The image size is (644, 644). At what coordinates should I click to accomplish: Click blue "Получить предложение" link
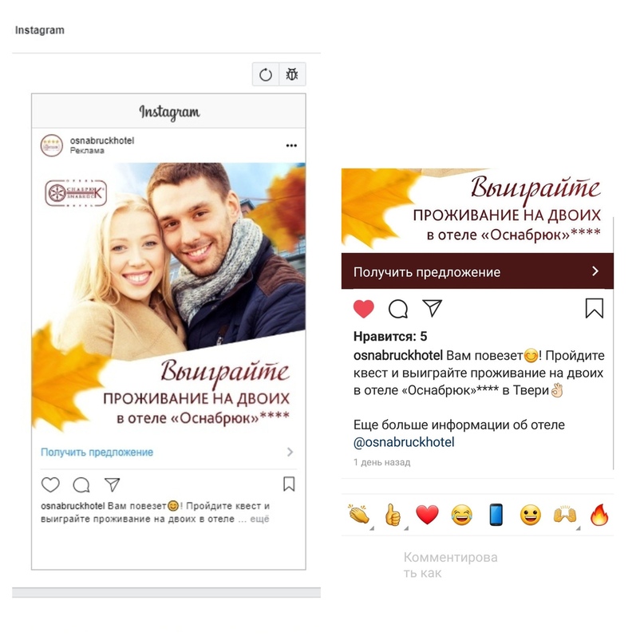point(97,452)
